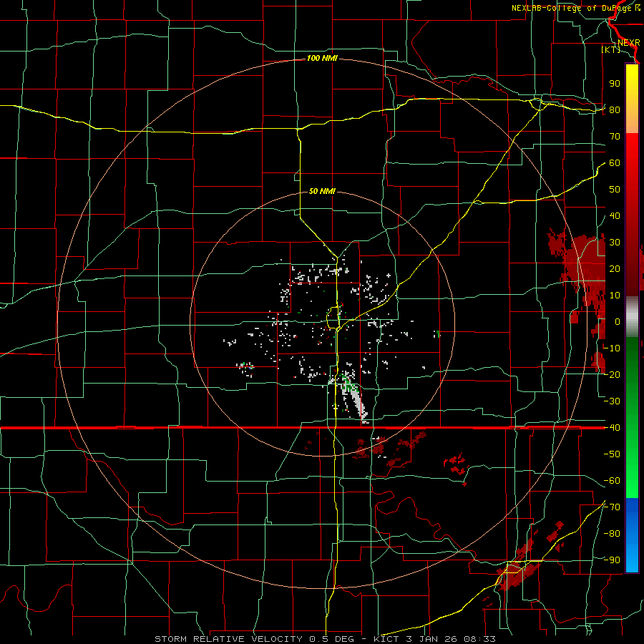Click the positive 70 scale label
Viewport: 644px width, 644px height.
pyautogui.click(x=615, y=137)
